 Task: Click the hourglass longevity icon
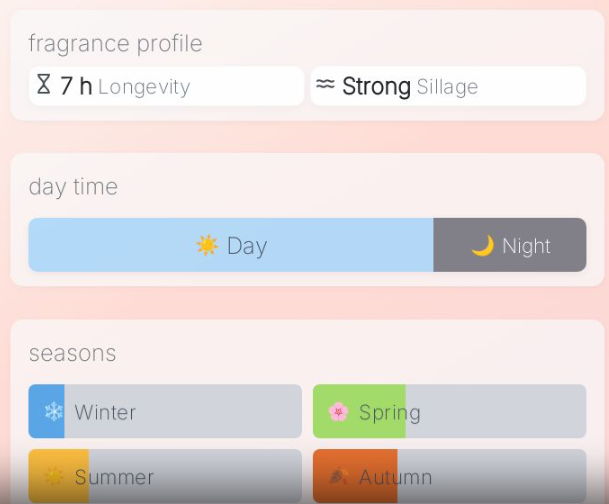pos(43,85)
